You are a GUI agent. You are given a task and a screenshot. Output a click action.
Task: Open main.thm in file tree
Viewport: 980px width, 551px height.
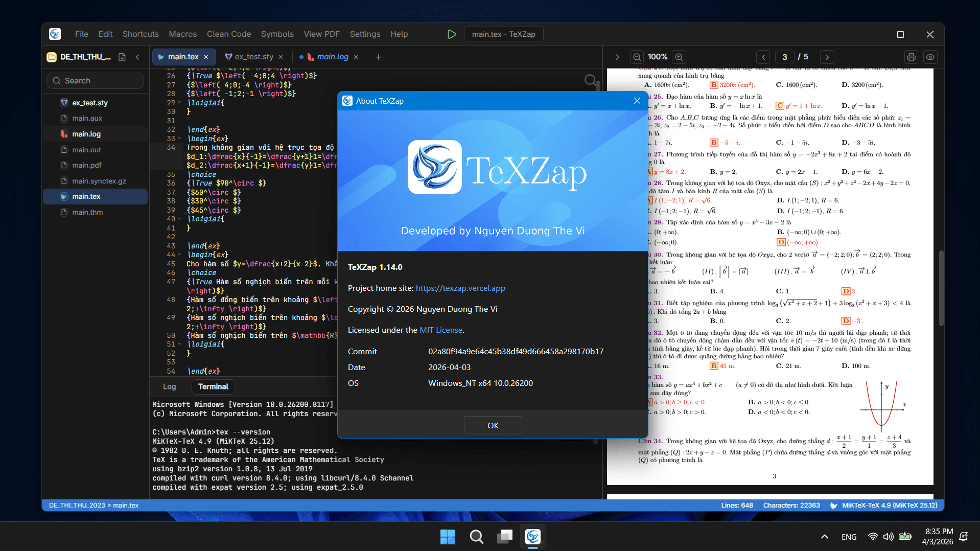pos(96,212)
